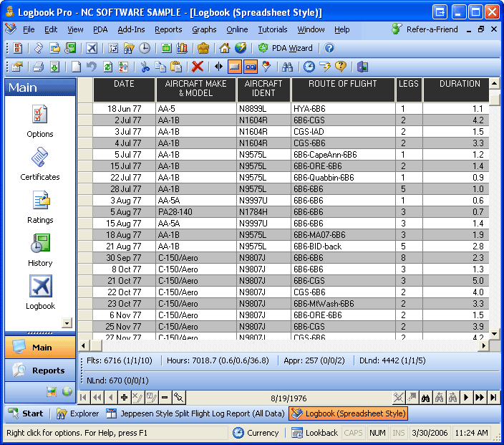
Task: Select the PA28-140 aircraft model cell
Action: coord(196,212)
